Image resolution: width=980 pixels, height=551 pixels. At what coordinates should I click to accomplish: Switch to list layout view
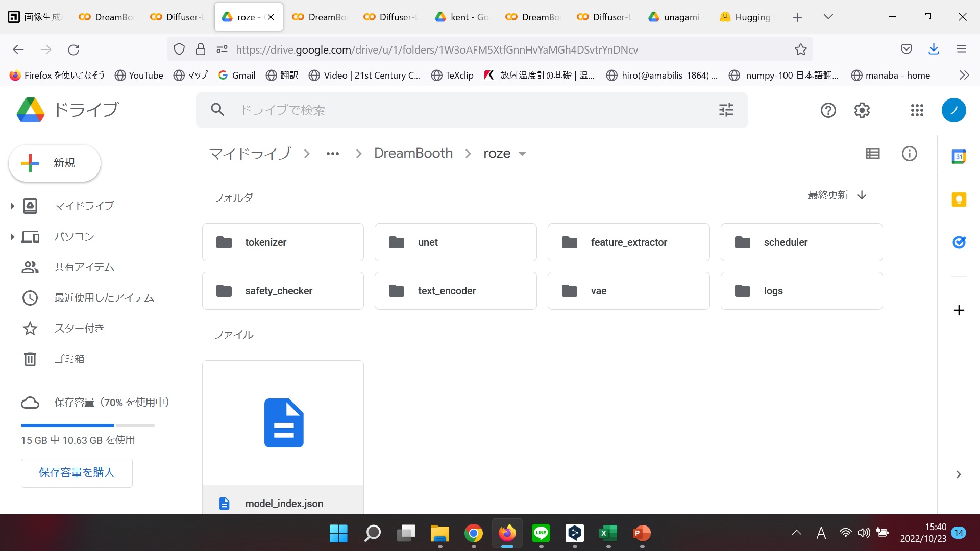(872, 154)
